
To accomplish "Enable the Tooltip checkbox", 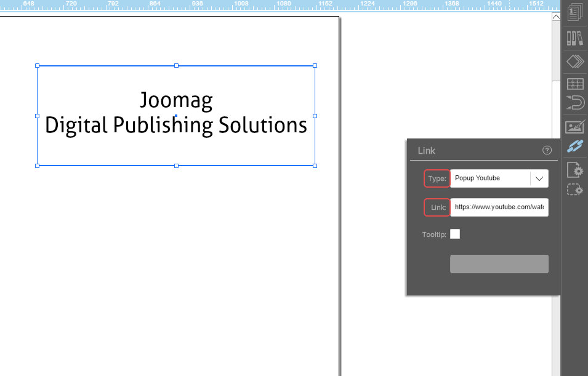I will 455,234.
